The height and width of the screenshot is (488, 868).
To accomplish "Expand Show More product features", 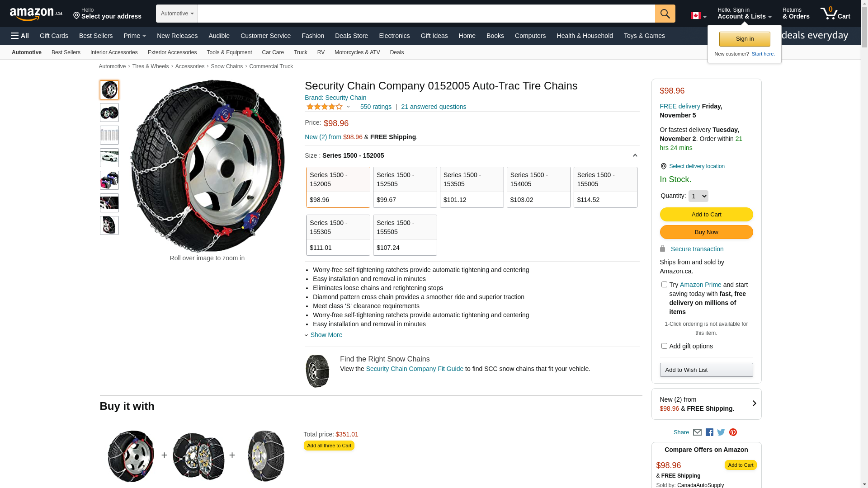I will 325,335.
